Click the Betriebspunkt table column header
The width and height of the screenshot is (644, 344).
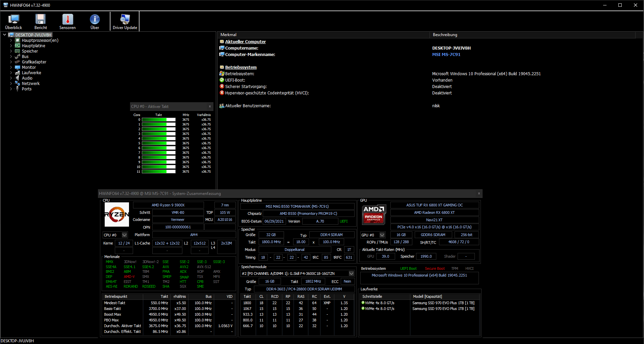click(122, 296)
